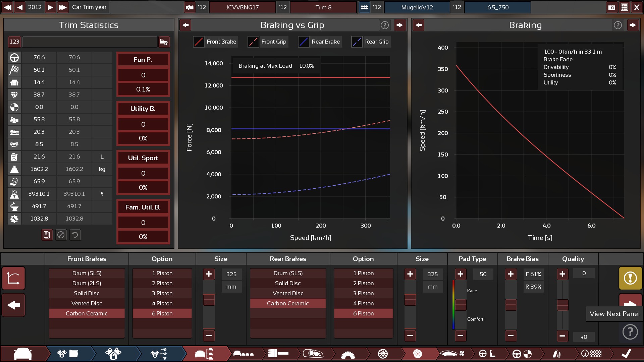Image resolution: width=644 pixels, height=362 pixels.
Task: Click the screenshot camera icon
Action: point(611,7)
